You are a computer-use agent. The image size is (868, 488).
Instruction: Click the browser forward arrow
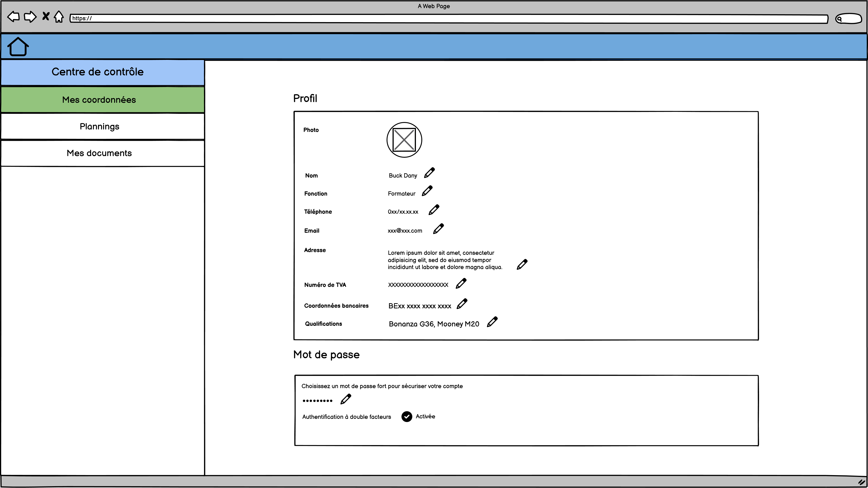(x=30, y=16)
